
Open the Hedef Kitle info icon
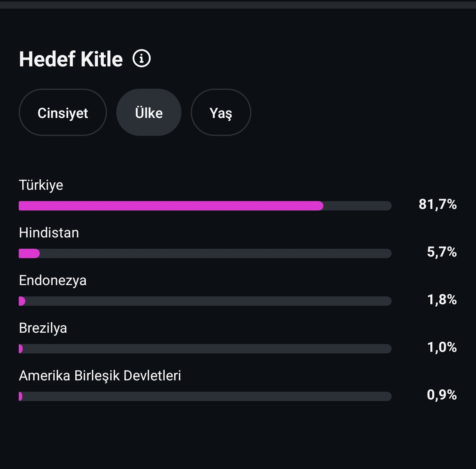point(142,59)
